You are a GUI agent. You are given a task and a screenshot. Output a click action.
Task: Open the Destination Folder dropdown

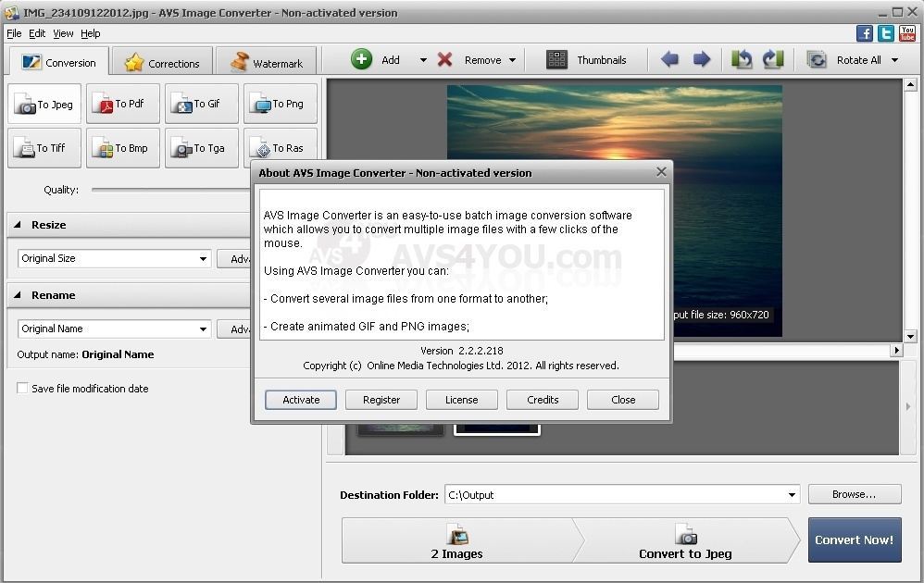(x=793, y=494)
